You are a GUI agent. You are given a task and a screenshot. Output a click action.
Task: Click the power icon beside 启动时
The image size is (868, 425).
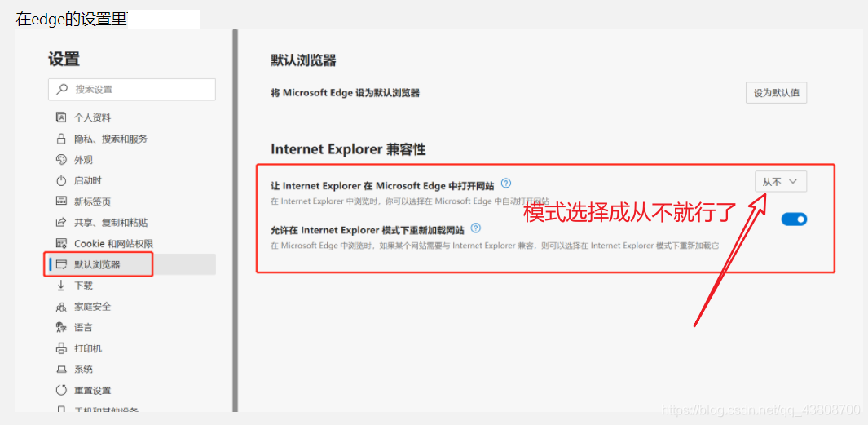[61, 180]
